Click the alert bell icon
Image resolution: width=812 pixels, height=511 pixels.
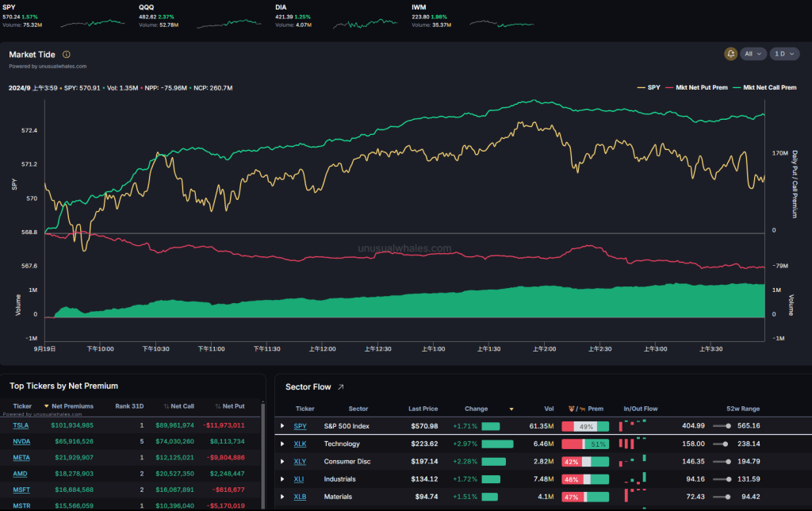pyautogui.click(x=730, y=54)
